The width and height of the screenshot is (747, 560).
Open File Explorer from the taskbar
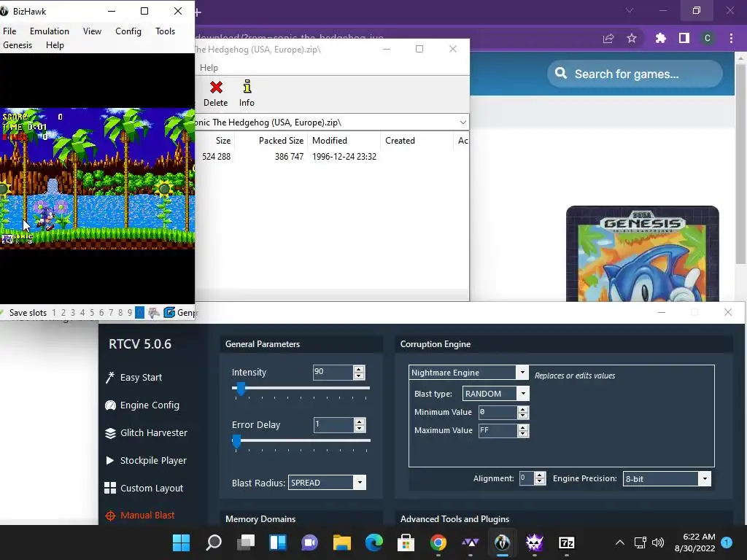341,542
